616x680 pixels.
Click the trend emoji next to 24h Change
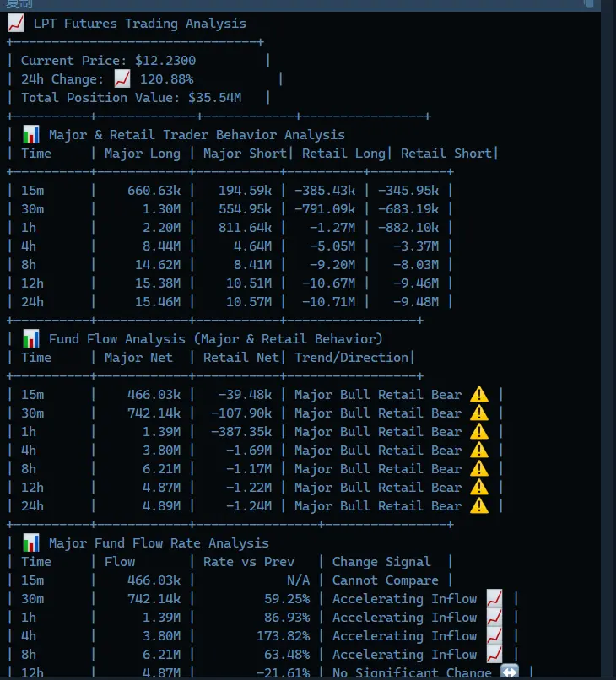(x=122, y=79)
